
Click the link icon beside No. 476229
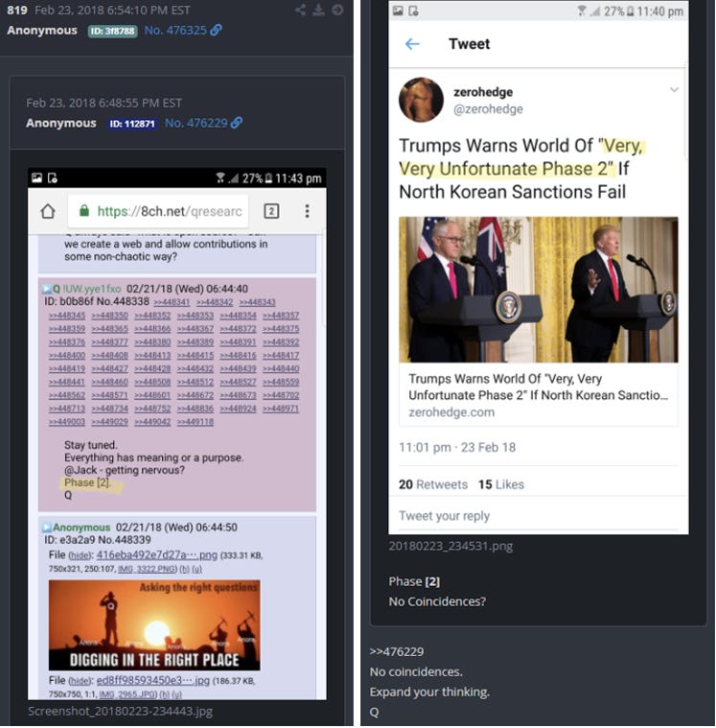pos(237,123)
